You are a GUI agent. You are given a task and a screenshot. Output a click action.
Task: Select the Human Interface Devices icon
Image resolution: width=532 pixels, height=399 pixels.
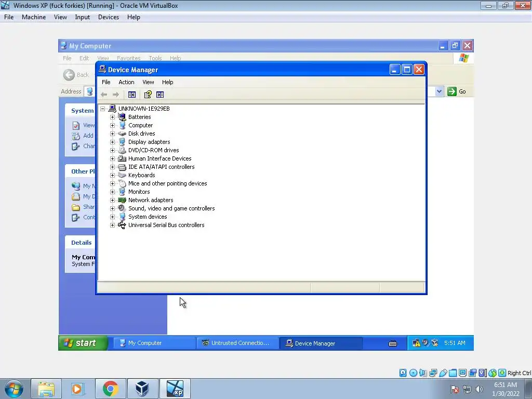pyautogui.click(x=122, y=158)
